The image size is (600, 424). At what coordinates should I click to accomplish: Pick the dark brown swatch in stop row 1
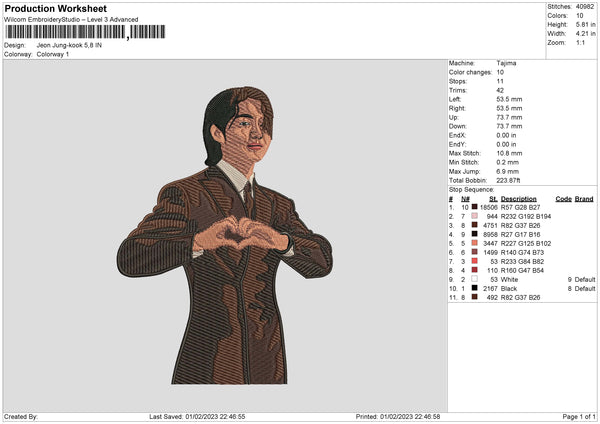474,207
